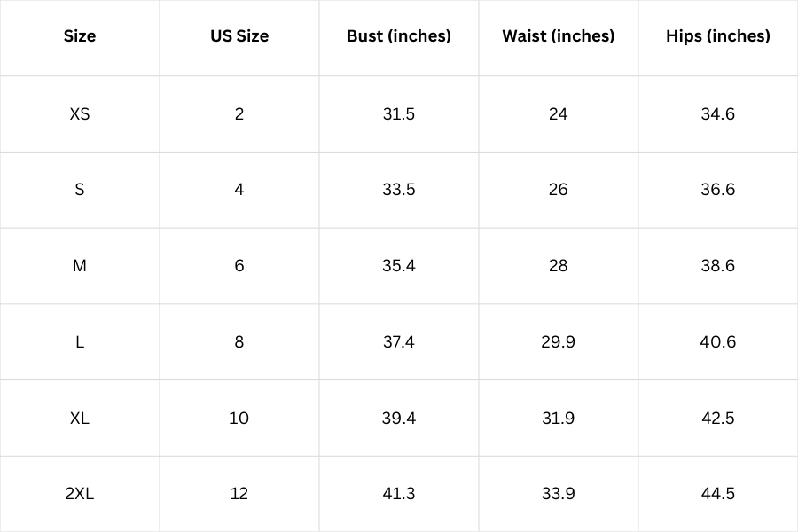The image size is (798, 532).
Task: Select the US Size column header
Action: point(239,36)
